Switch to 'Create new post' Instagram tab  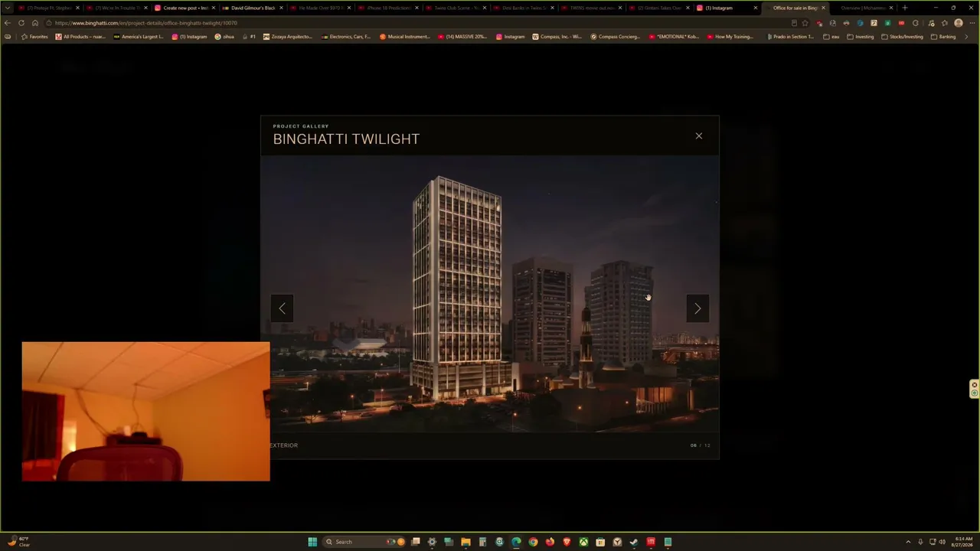pyautogui.click(x=184, y=8)
